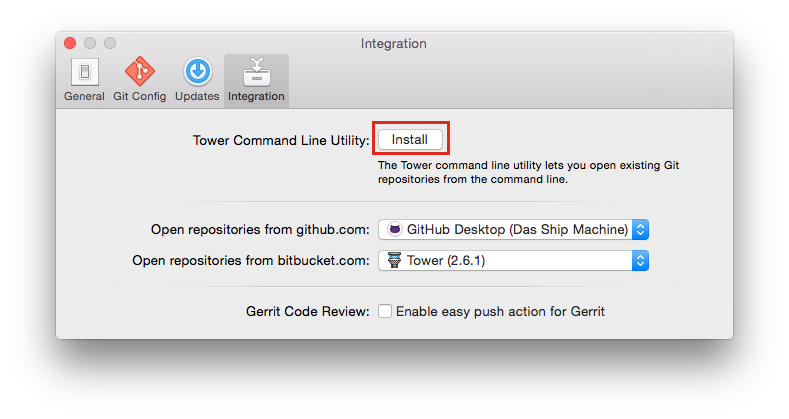Click the Git Config orange diamond icon
789x419 pixels.
(140, 72)
